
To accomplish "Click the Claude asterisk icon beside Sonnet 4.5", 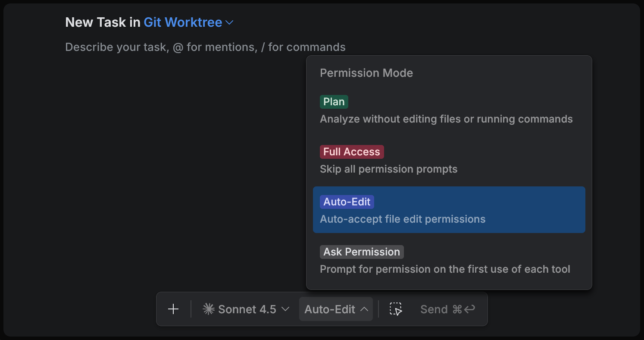I will tap(209, 309).
